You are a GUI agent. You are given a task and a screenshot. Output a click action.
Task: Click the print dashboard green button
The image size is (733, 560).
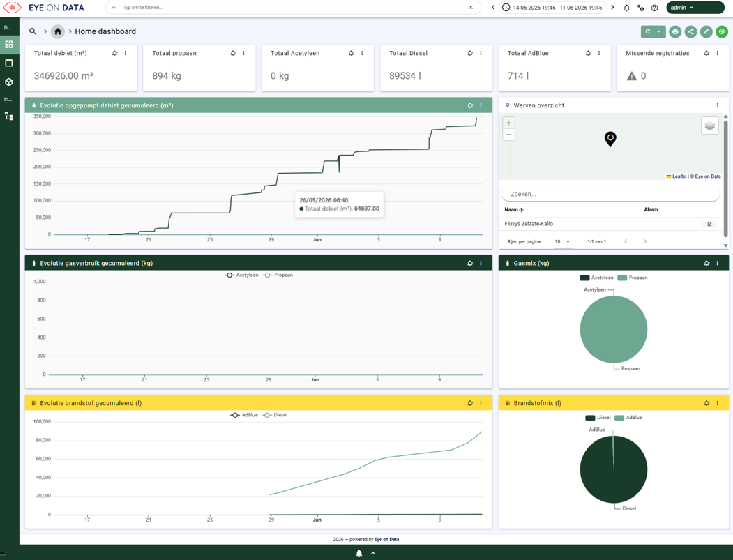(674, 31)
